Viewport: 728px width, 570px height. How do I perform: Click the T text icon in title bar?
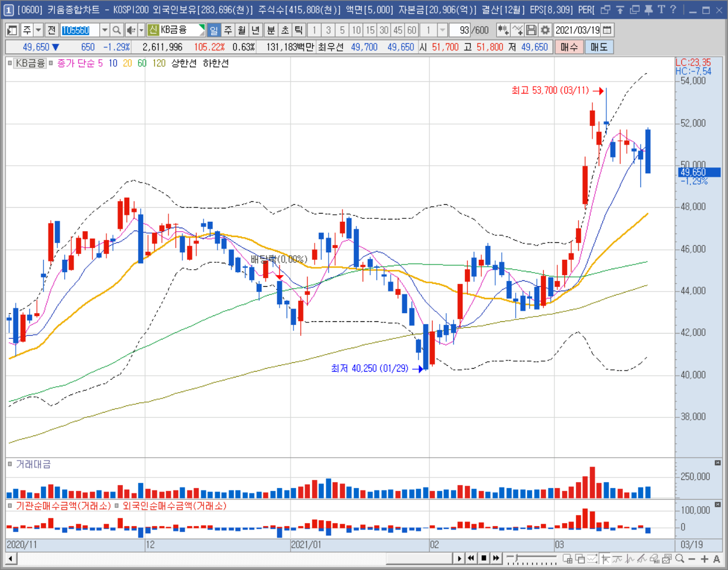click(x=661, y=10)
